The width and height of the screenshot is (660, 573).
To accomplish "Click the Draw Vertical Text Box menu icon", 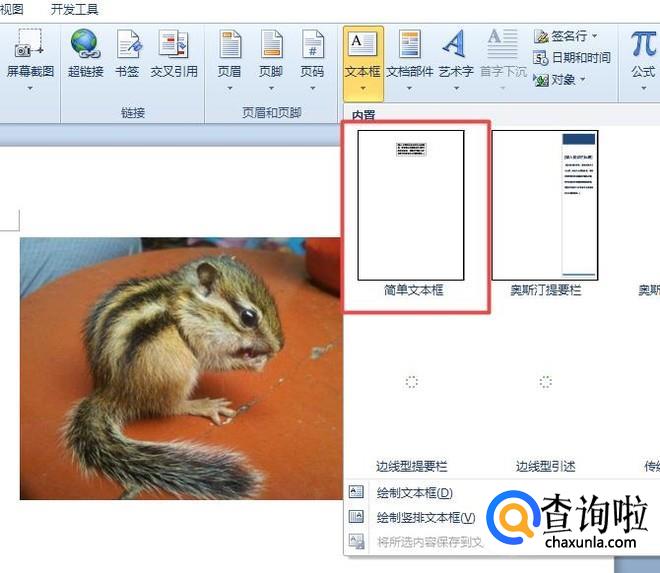I will [x=357, y=517].
